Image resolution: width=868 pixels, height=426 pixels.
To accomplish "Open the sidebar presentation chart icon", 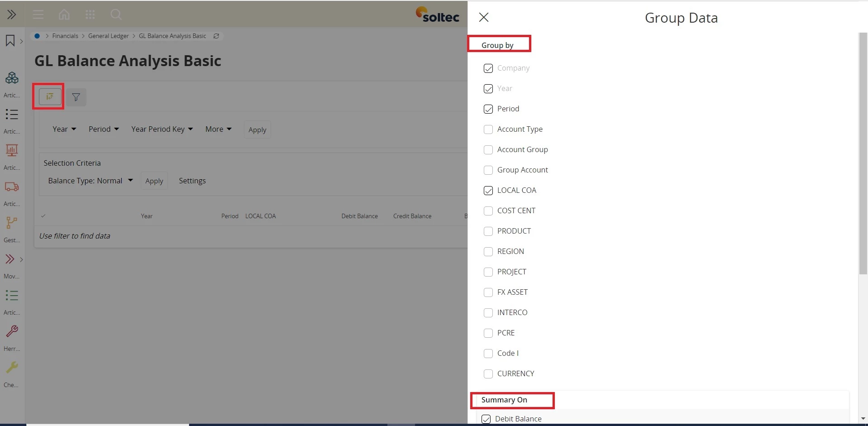I will tap(12, 150).
